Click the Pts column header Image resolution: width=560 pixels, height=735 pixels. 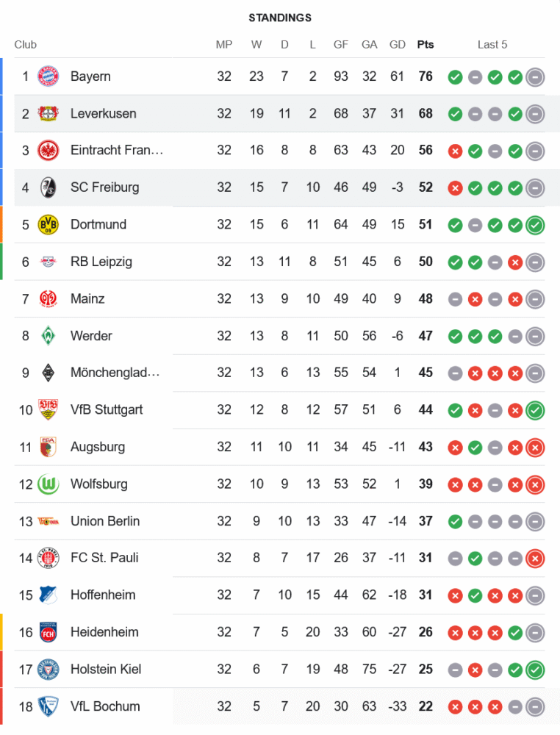[426, 44]
